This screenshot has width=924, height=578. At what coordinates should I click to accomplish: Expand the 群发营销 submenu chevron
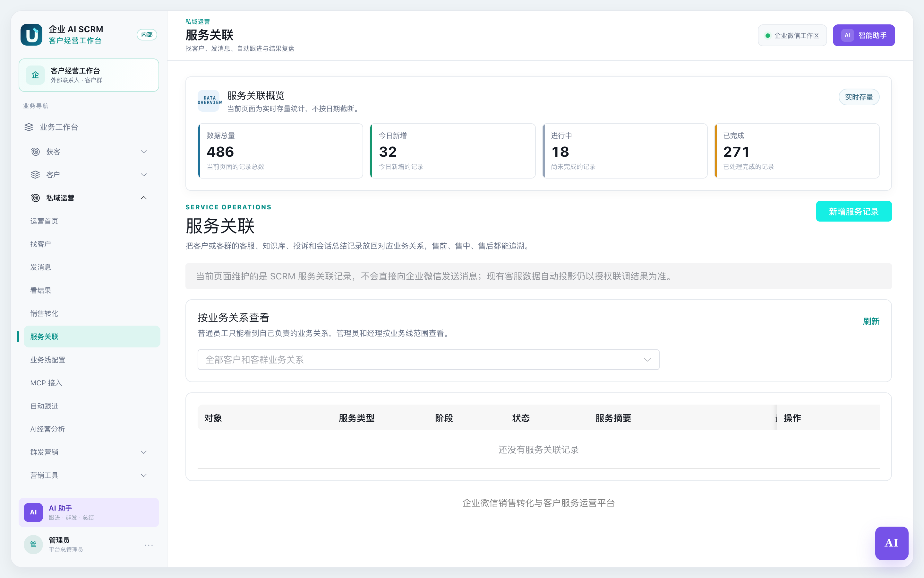[143, 452]
